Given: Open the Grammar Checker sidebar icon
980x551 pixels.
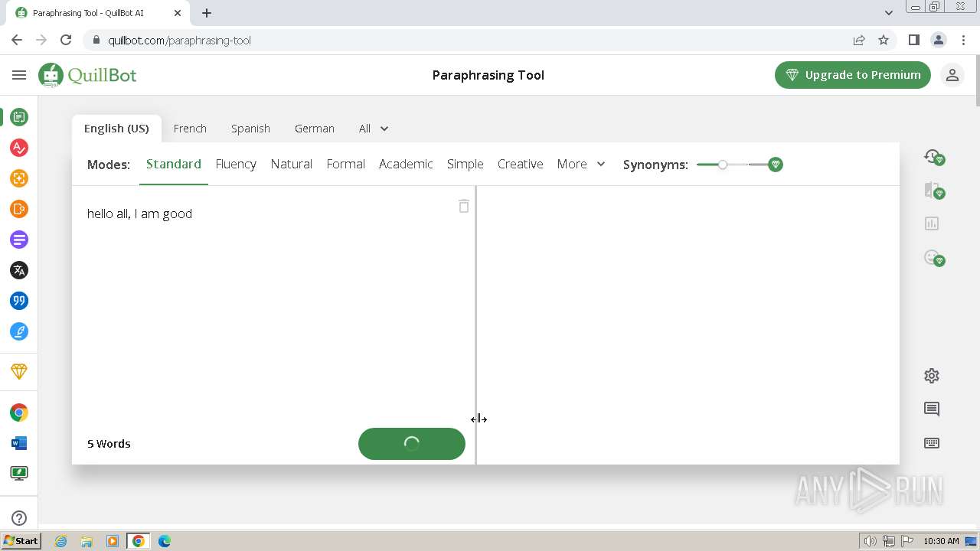Looking at the screenshot, I should tap(19, 148).
